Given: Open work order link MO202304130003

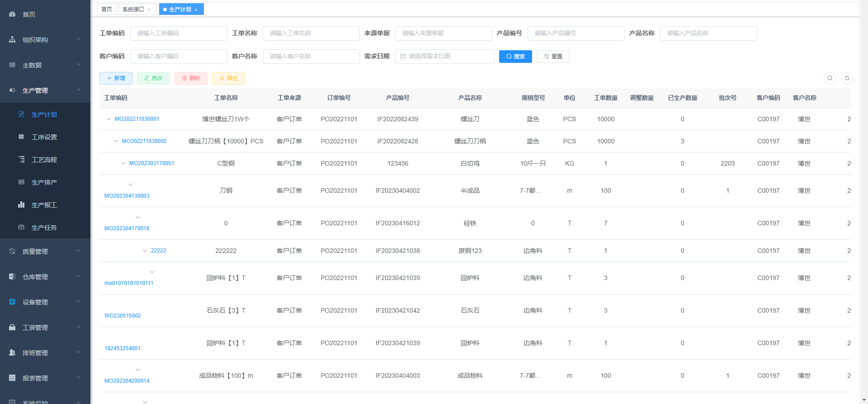Looking at the screenshot, I should tap(127, 196).
